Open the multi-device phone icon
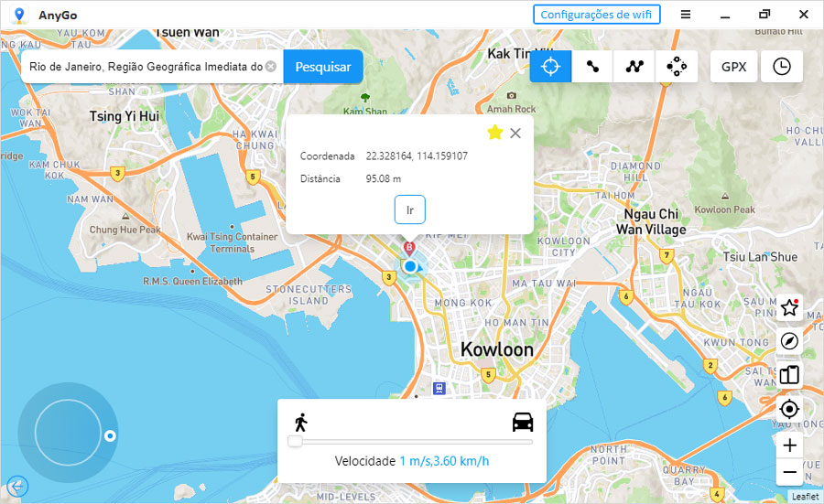The width and height of the screenshot is (824, 504). 789,375
